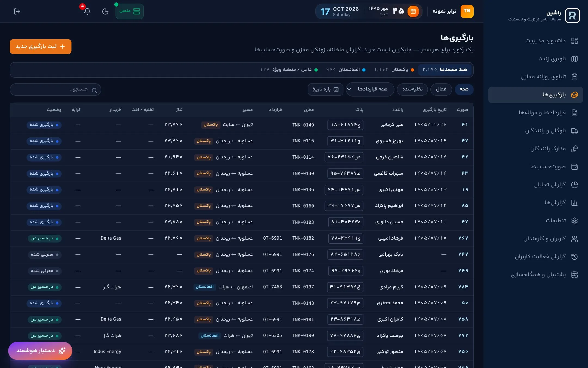Open the دستیار هوشمند assistant button
The width and height of the screenshot is (588, 368).
tap(40, 351)
